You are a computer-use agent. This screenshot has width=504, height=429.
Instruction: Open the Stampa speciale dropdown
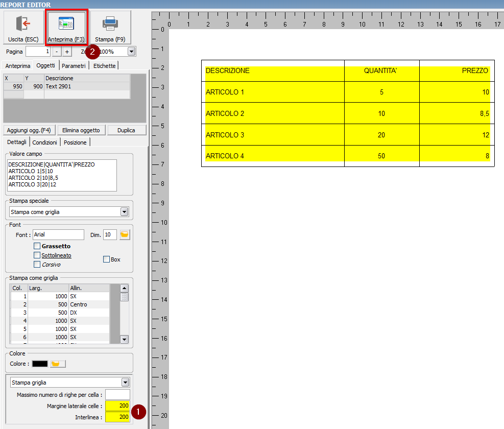tap(124, 212)
